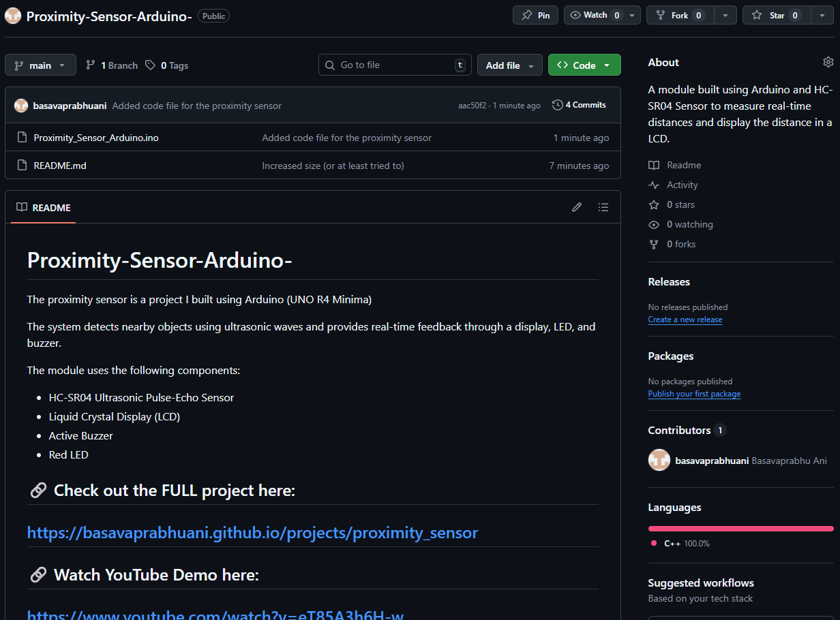Toggle Star on this repository

(x=776, y=15)
